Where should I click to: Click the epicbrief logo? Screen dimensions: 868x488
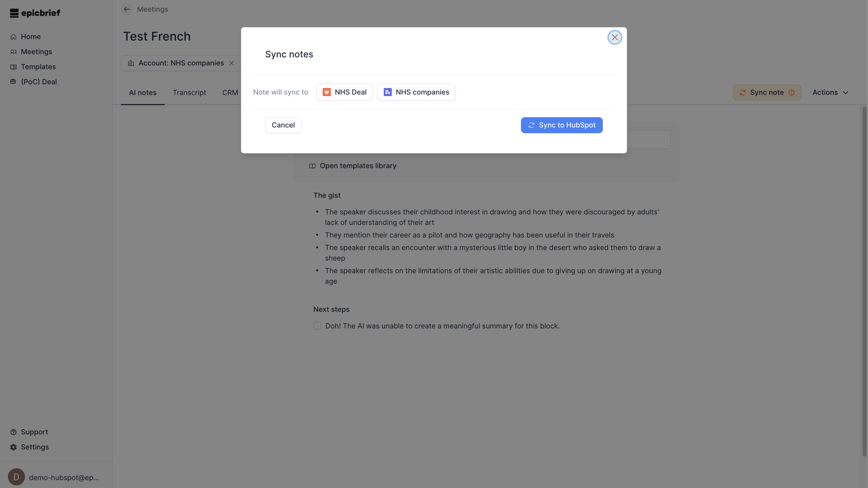[35, 13]
